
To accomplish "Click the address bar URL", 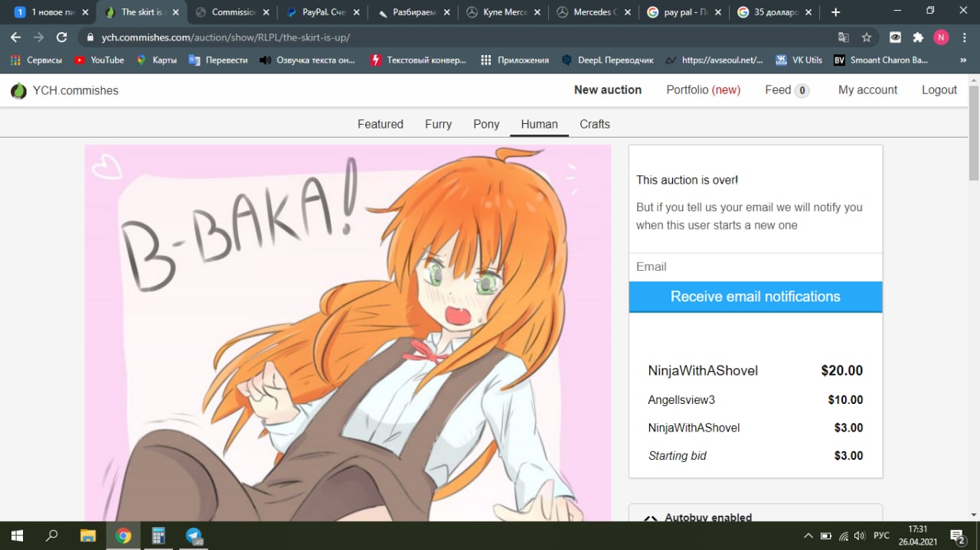I will [226, 37].
